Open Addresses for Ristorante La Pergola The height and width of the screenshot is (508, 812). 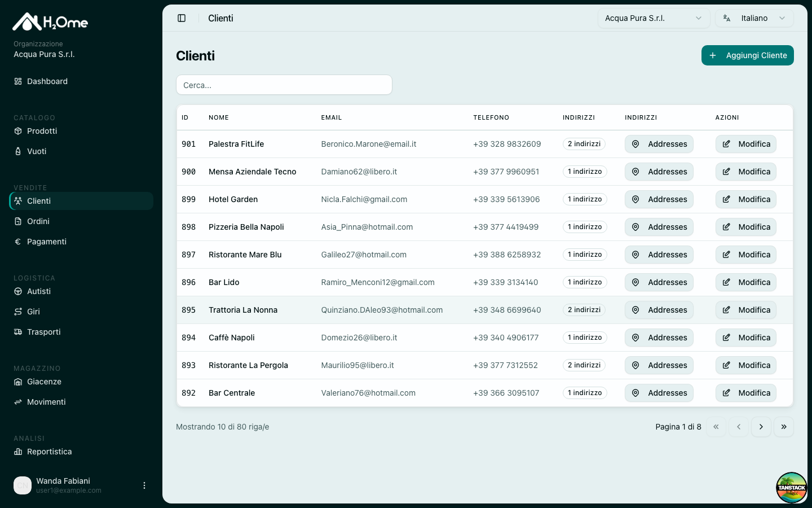click(x=659, y=365)
